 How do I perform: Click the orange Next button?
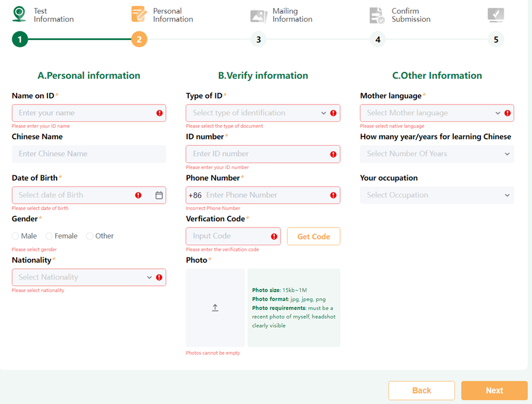pyautogui.click(x=494, y=390)
